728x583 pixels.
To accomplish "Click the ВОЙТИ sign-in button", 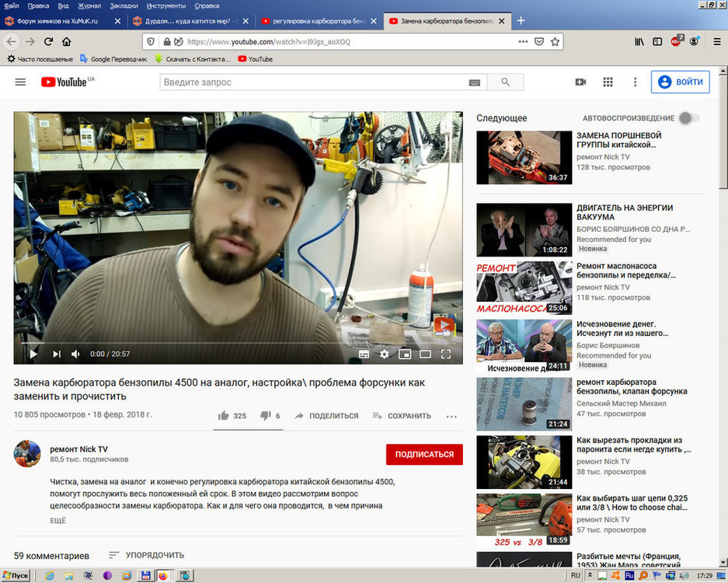I will click(x=681, y=82).
